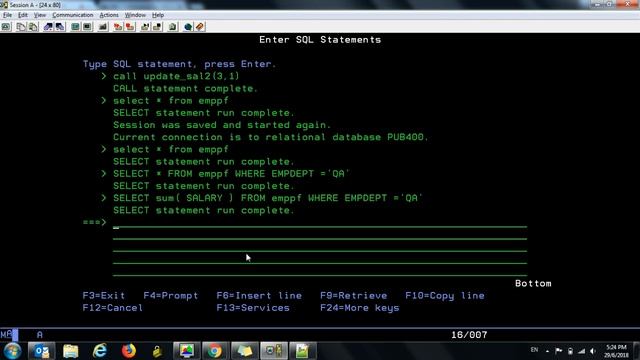
Task: Click the volume icon in system tray
Action: tap(593, 351)
